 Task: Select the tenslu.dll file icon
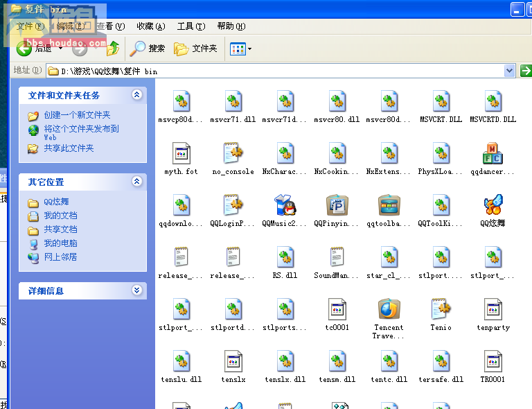181,360
